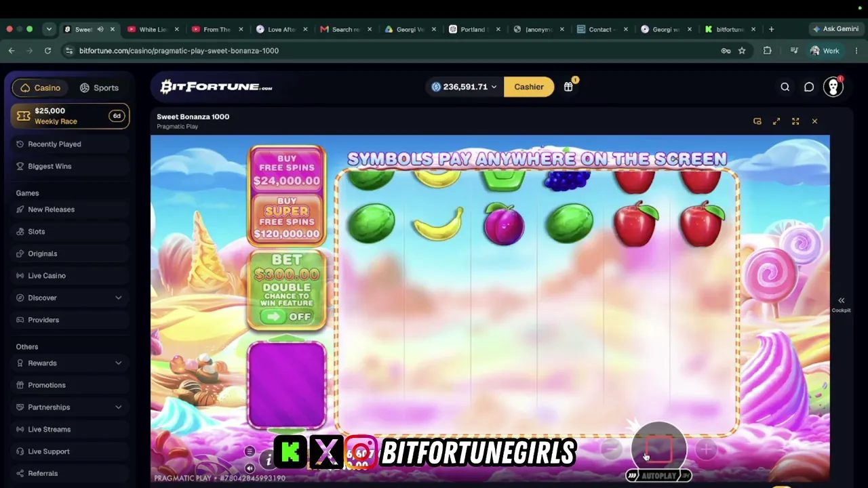Go to Slots

71,232
